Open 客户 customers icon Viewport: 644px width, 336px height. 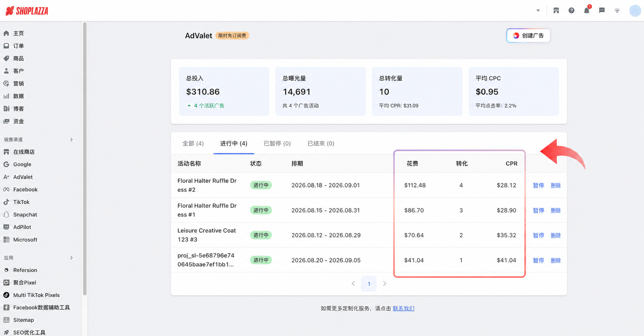(x=6, y=71)
